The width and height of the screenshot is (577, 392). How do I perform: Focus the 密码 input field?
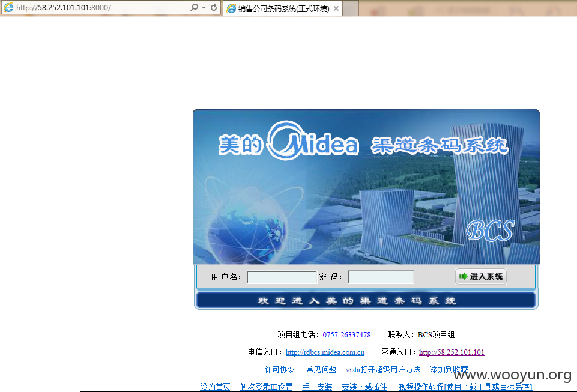click(x=381, y=277)
